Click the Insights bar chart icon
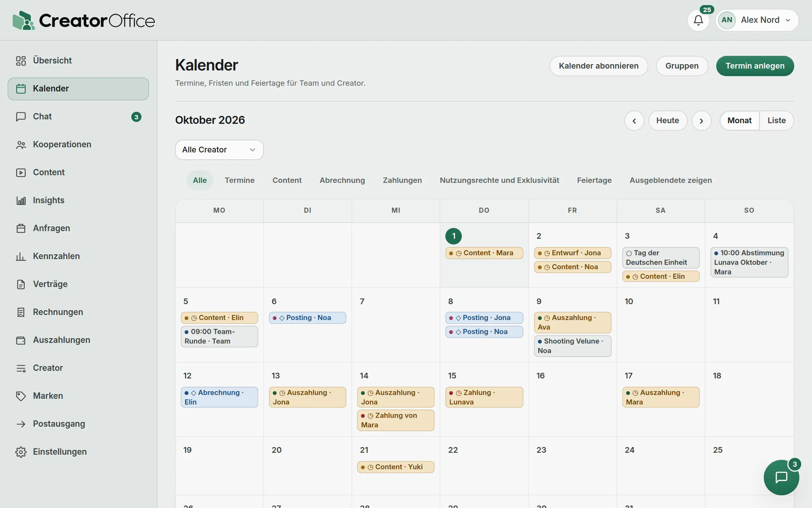This screenshot has height=508, width=812. click(21, 200)
